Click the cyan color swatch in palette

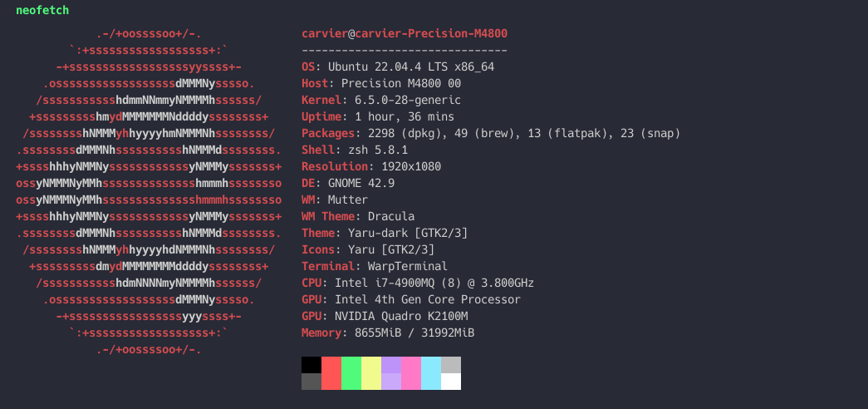431,373
